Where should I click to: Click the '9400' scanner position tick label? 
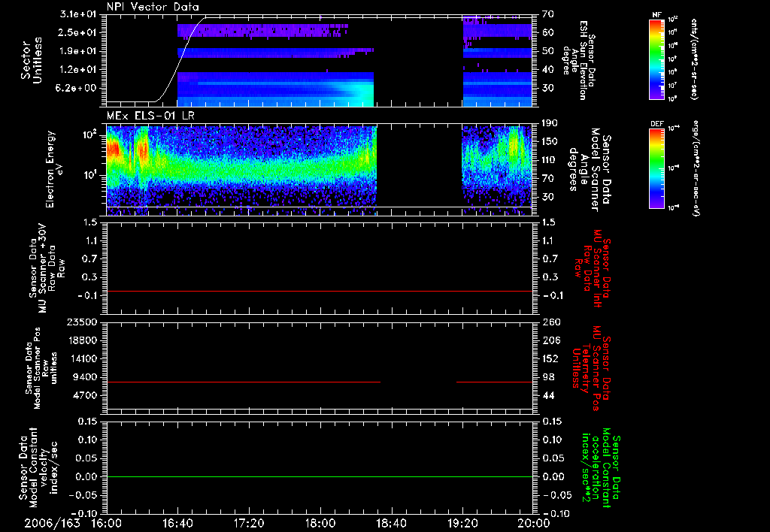84,377
